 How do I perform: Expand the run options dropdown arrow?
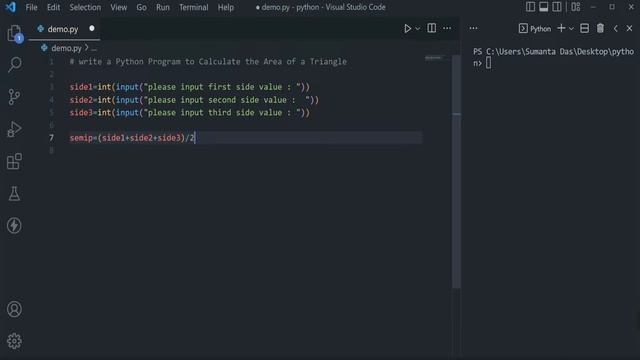pos(418,29)
